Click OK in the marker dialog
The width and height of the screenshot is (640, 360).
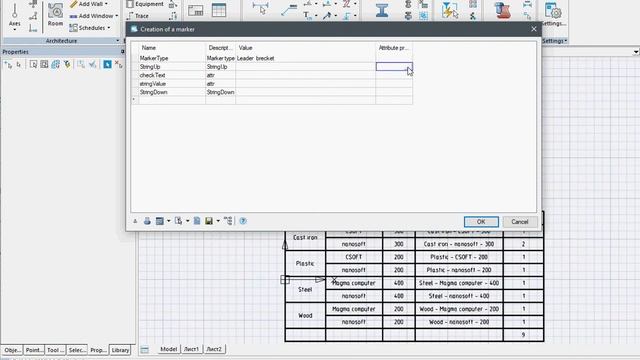481,222
